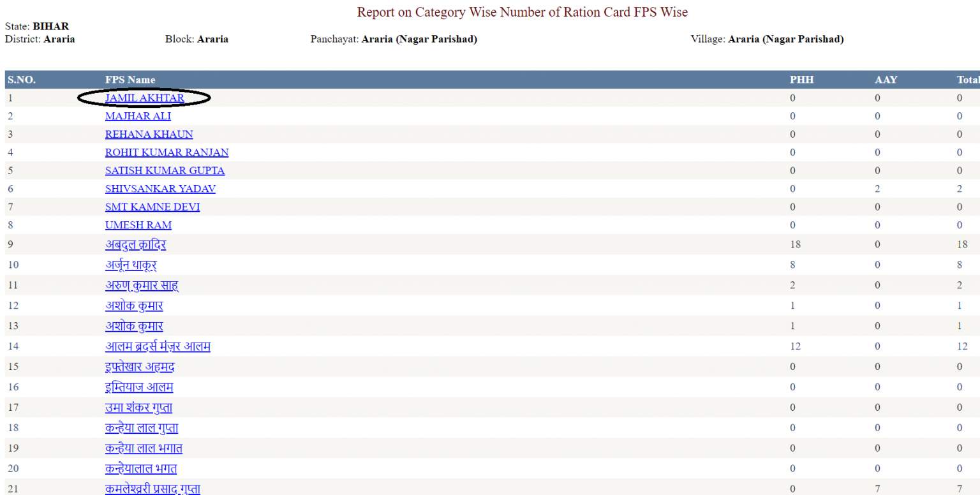
Task: Select the इम्तियाज आलम link
Action: coord(139,387)
